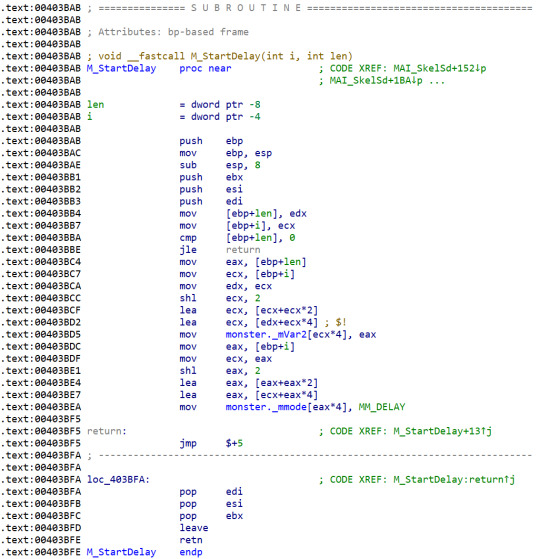Click address .text:00403BEA
Screen dimensions: 540x559
[x=41, y=407]
